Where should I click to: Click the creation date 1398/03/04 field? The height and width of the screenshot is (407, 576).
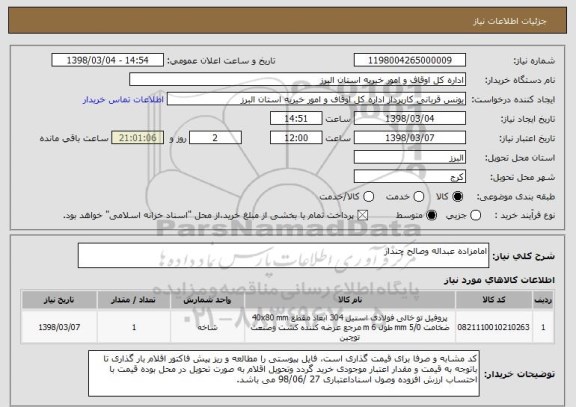pos(410,118)
